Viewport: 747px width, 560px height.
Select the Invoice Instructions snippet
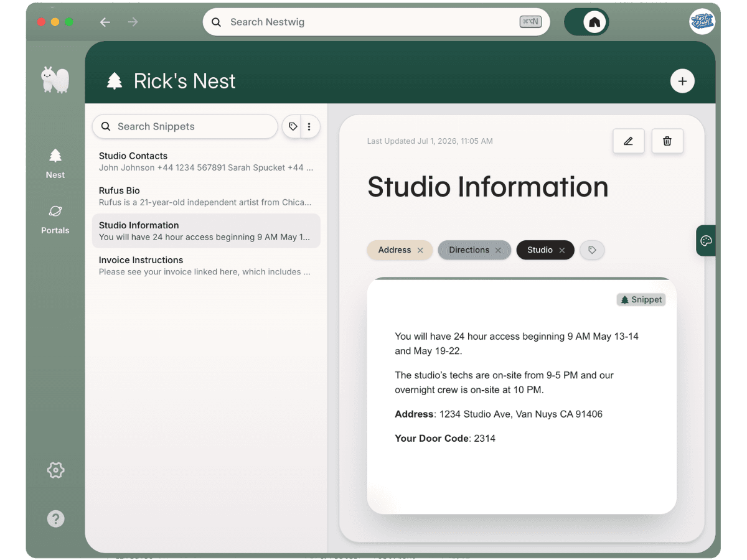[x=206, y=266]
